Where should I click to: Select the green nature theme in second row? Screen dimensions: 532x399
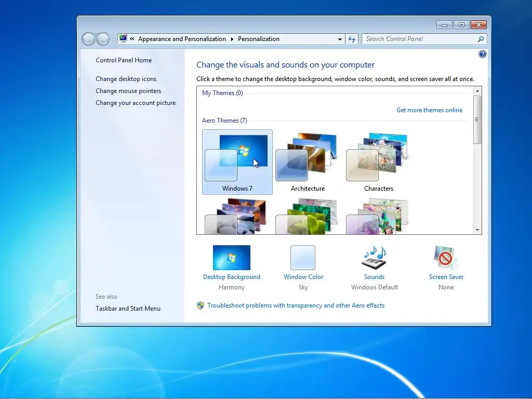(x=308, y=216)
